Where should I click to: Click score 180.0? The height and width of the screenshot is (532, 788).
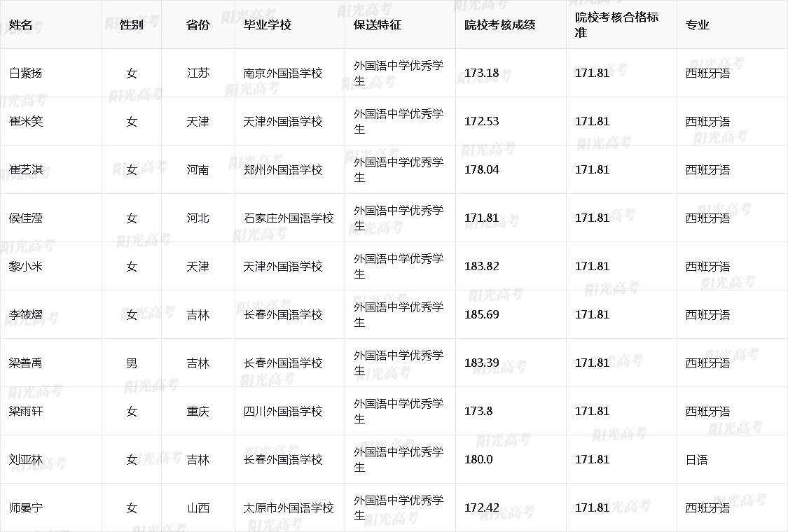pyautogui.click(x=478, y=460)
